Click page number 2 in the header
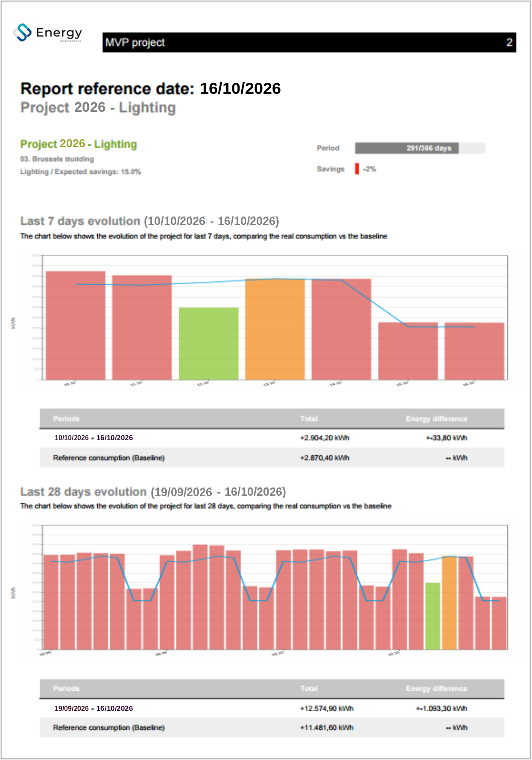Image resolution: width=532 pixels, height=760 pixels. (509, 42)
